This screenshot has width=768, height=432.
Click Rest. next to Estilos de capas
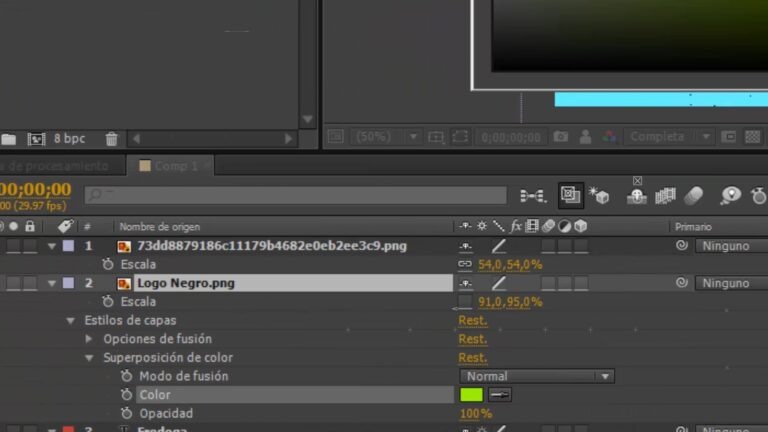(473, 320)
